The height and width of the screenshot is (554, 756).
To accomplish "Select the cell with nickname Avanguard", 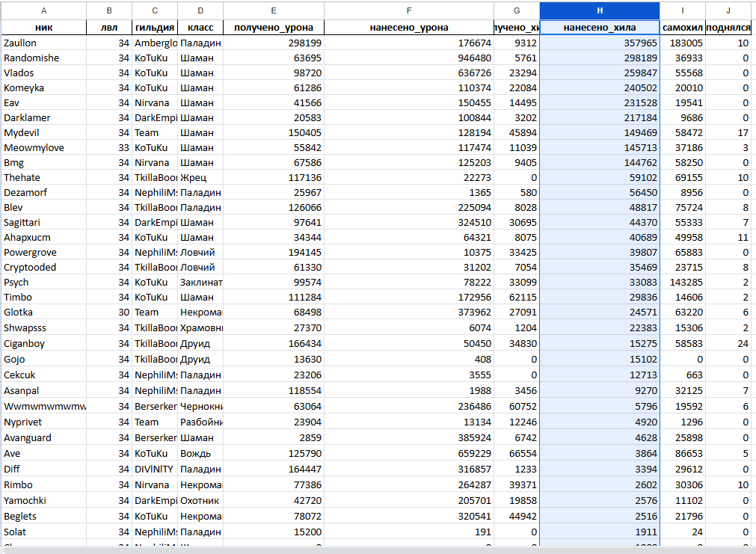I will coord(43,438).
